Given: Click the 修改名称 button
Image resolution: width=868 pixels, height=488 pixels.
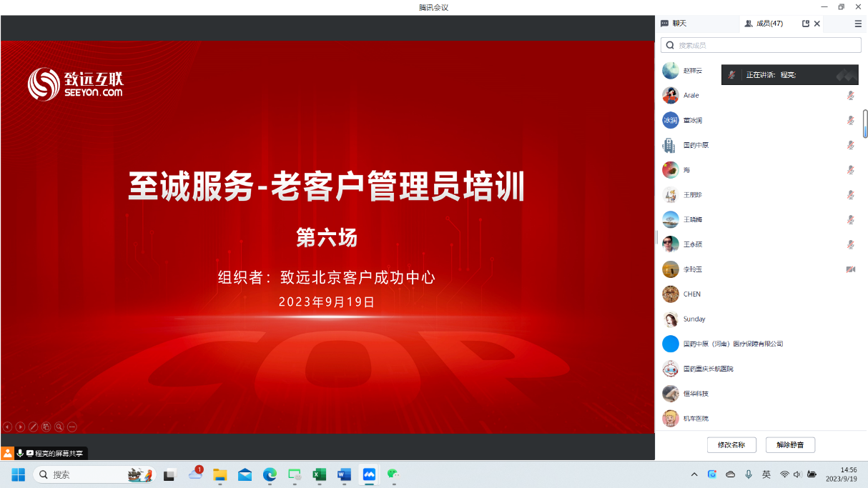Looking at the screenshot, I should point(731,444).
